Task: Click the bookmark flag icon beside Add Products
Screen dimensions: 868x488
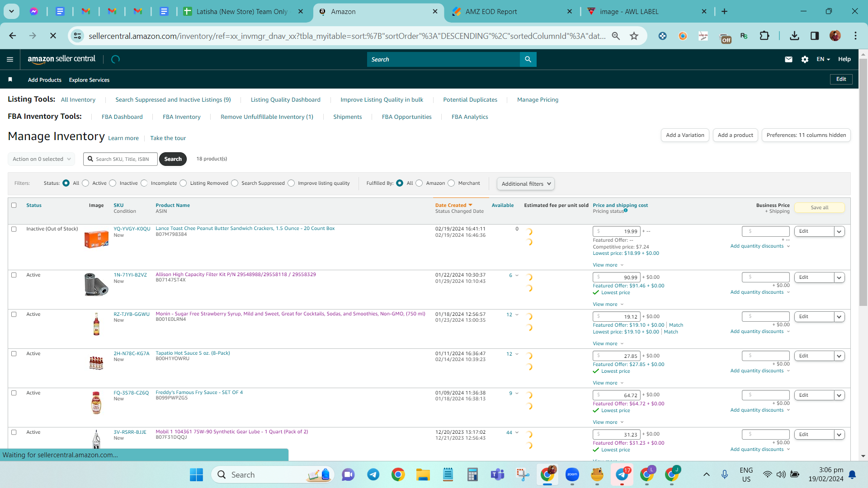Action: pos(10,80)
